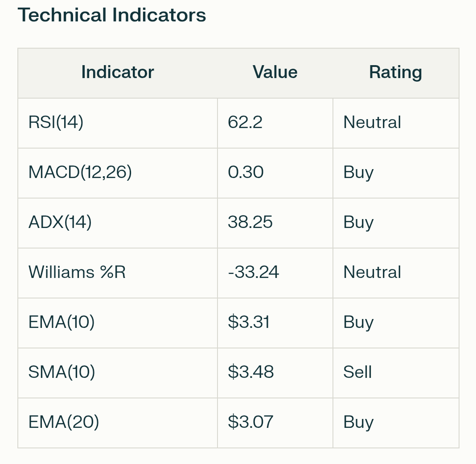Click the Williams %R value -33.24

253,273
